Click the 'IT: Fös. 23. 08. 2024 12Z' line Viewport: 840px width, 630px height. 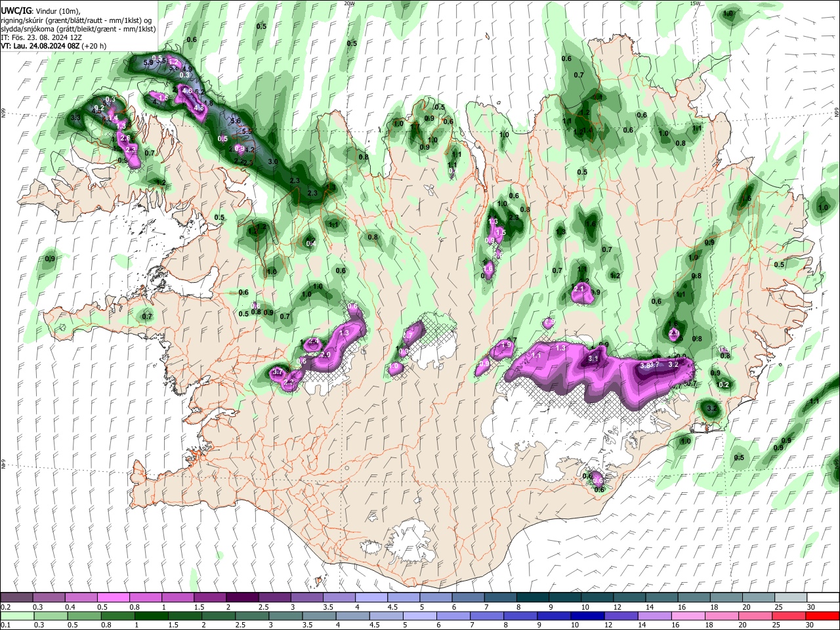[41, 37]
